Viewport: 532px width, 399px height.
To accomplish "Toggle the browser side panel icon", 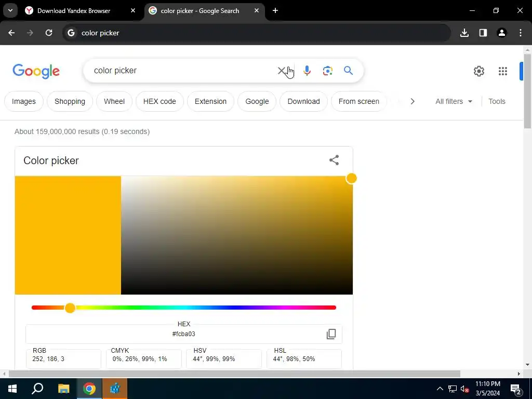I will 483,33.
